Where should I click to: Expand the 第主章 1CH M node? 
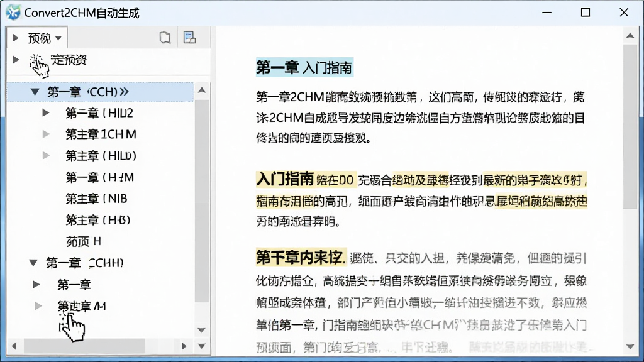(x=46, y=134)
